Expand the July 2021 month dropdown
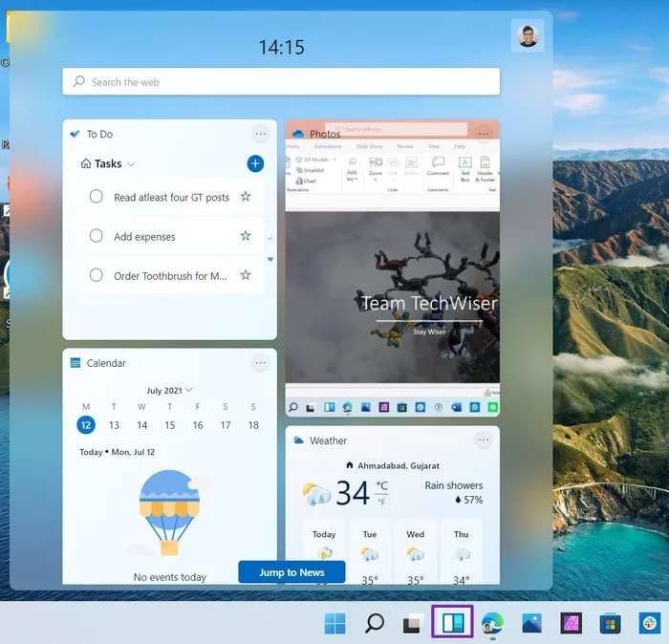 click(x=189, y=390)
